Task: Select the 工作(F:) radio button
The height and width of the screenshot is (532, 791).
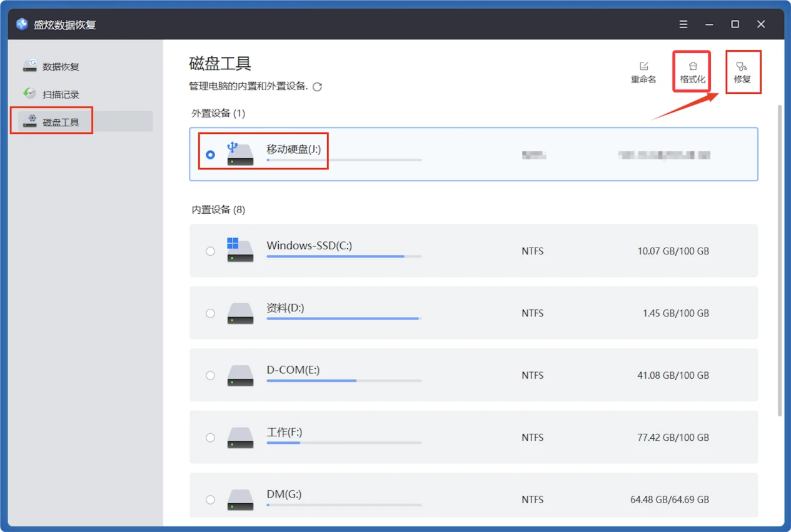Action: pos(210,438)
